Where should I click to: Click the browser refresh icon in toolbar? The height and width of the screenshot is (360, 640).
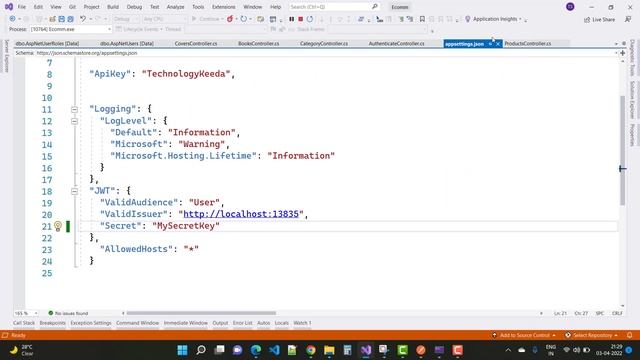point(244,19)
